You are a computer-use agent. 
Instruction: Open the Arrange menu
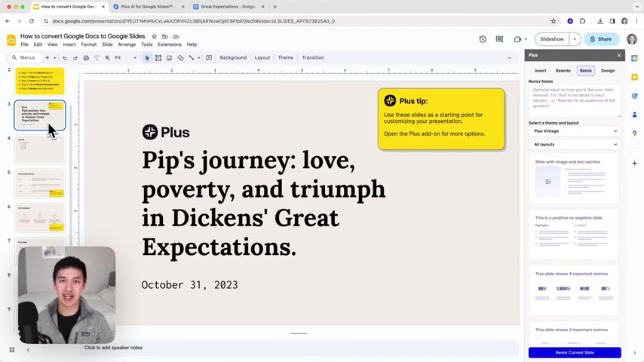tap(127, 44)
